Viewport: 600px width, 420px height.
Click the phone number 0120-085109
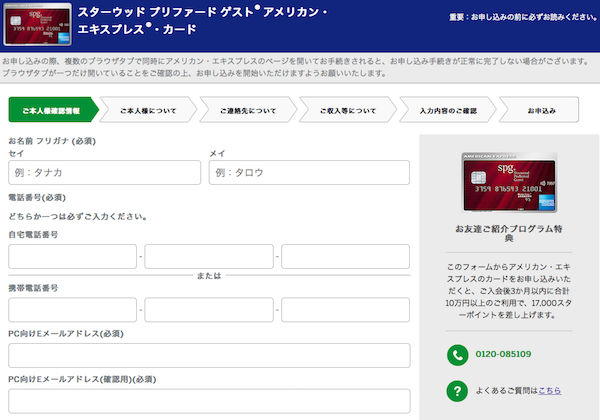pyautogui.click(x=503, y=354)
